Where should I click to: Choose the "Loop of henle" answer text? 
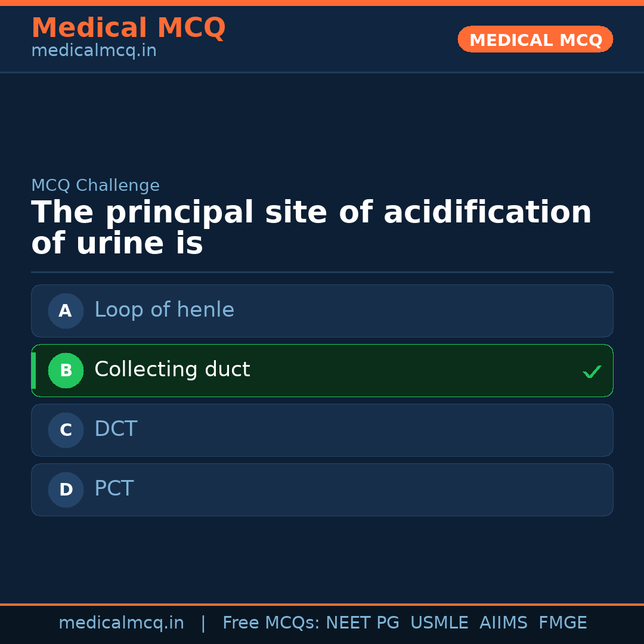[164, 310]
